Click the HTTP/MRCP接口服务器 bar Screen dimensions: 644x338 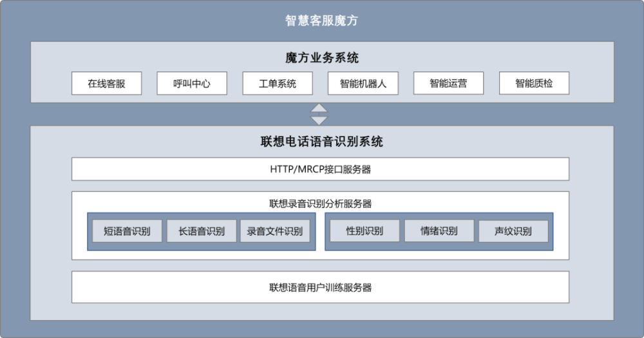tap(320, 169)
